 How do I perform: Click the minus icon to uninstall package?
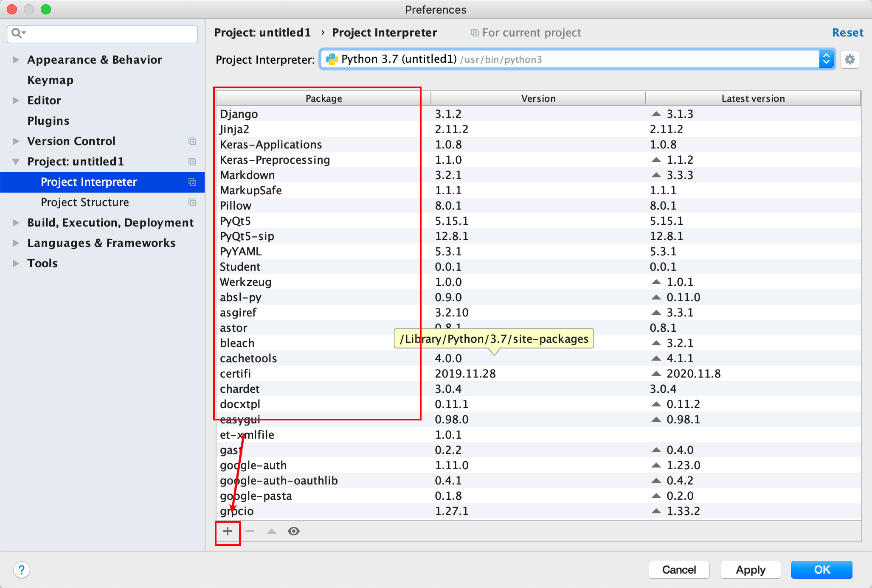(x=250, y=531)
